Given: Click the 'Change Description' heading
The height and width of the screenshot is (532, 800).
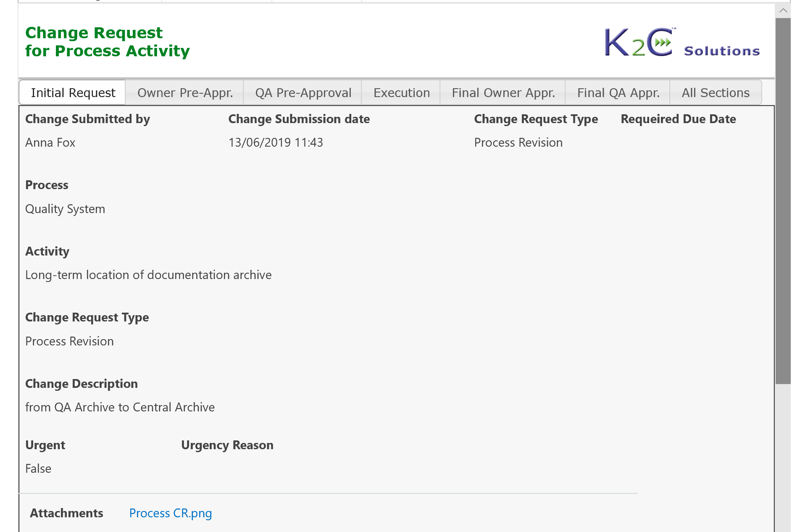Looking at the screenshot, I should (82, 384).
